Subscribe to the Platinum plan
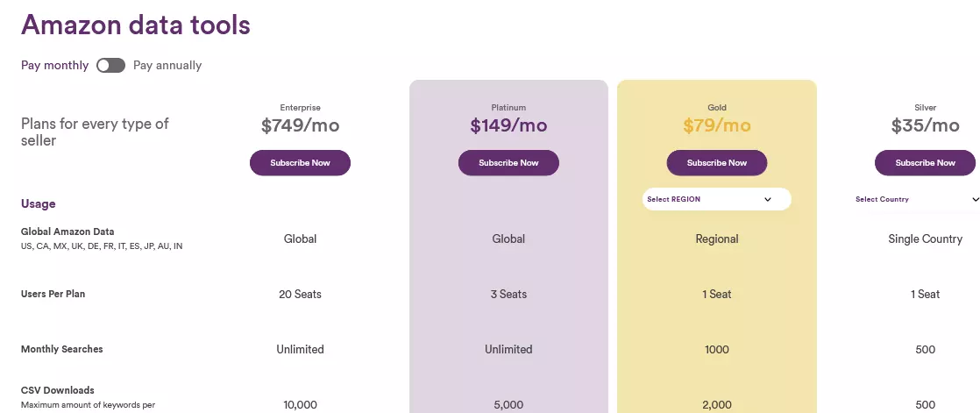Screen dimensions: 980x413 coord(508,162)
